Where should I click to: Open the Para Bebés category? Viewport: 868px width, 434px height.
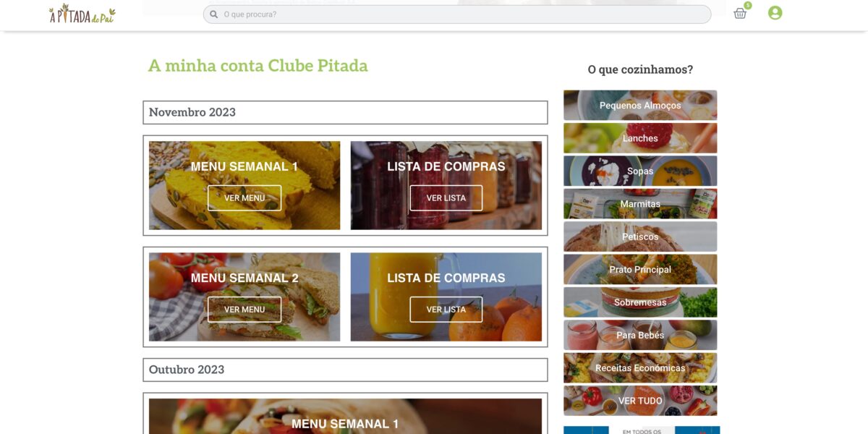click(x=640, y=335)
